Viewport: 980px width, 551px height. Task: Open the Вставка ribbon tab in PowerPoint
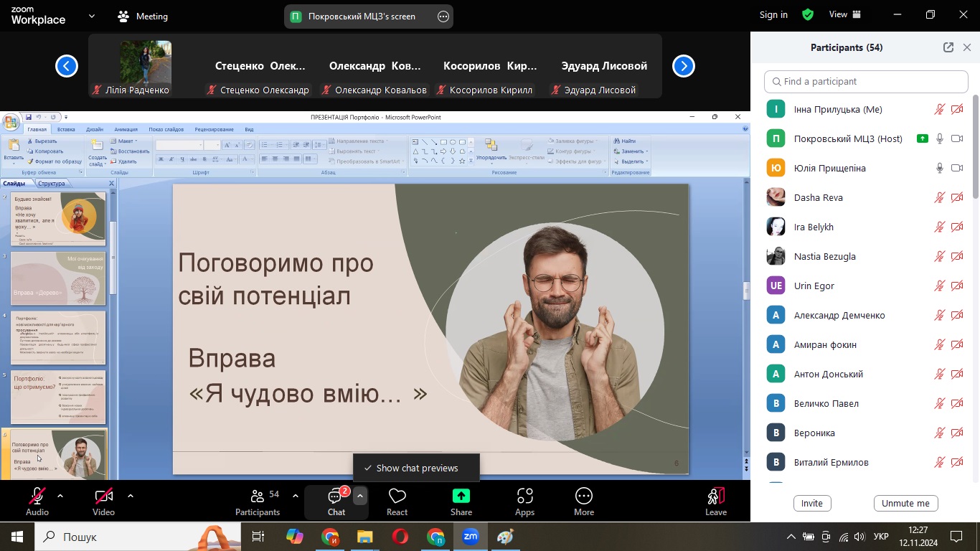point(66,130)
